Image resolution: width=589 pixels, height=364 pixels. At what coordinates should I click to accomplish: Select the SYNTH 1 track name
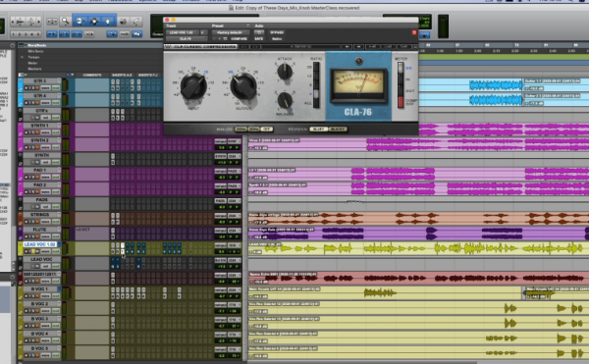[39, 126]
